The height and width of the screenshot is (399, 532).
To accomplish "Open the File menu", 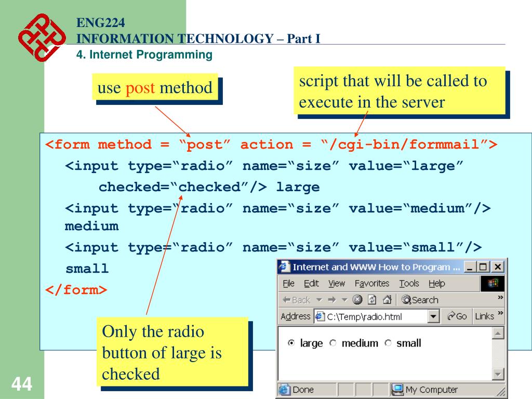I will [x=289, y=283].
